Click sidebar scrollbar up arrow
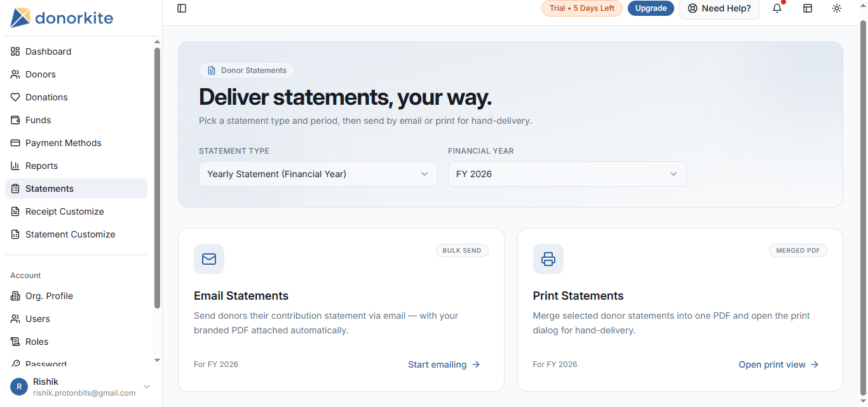This screenshot has width=868, height=407. (157, 42)
